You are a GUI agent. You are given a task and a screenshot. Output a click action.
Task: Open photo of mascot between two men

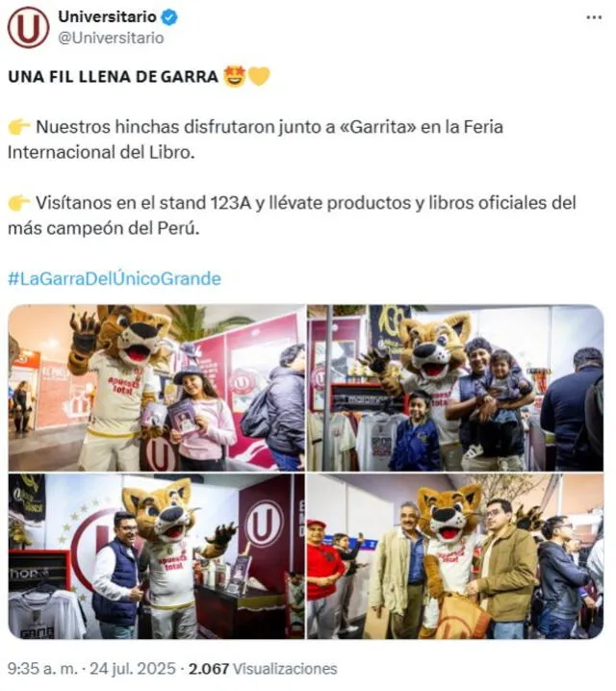coord(455,556)
